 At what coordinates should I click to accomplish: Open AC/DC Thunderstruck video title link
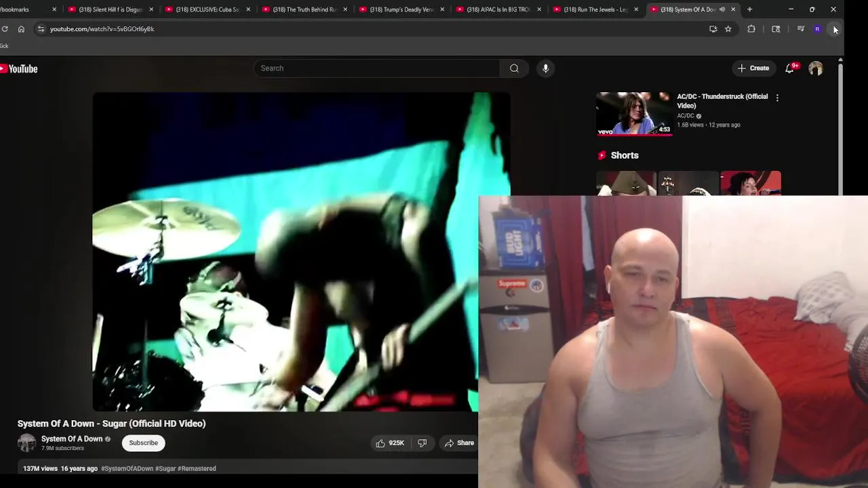click(722, 101)
